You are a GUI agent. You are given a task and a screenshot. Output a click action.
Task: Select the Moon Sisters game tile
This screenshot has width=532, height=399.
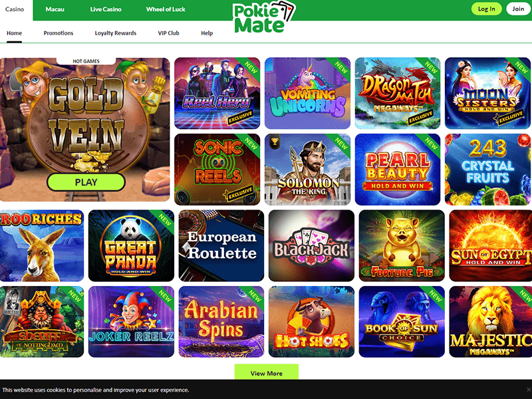[x=487, y=93]
